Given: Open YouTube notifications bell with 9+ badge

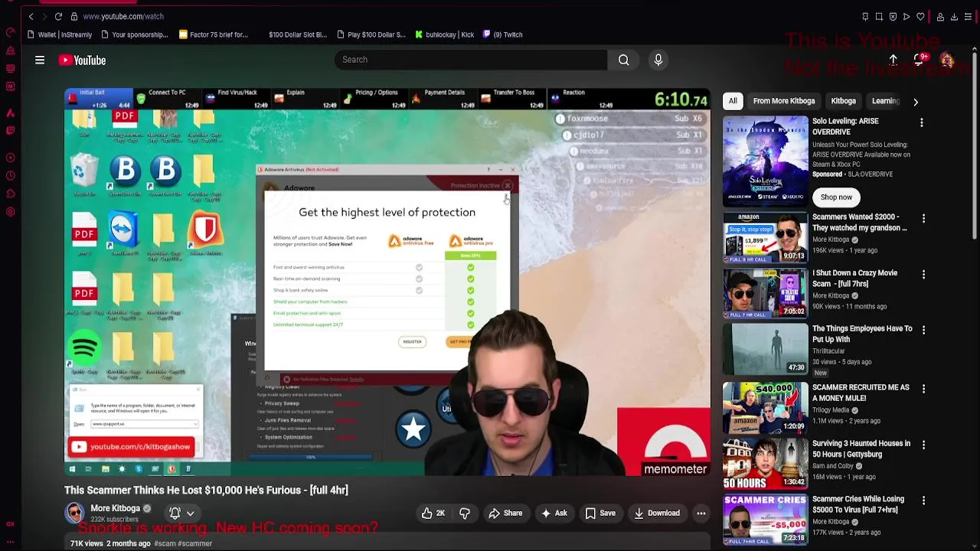Looking at the screenshot, I should pyautogui.click(x=920, y=60).
